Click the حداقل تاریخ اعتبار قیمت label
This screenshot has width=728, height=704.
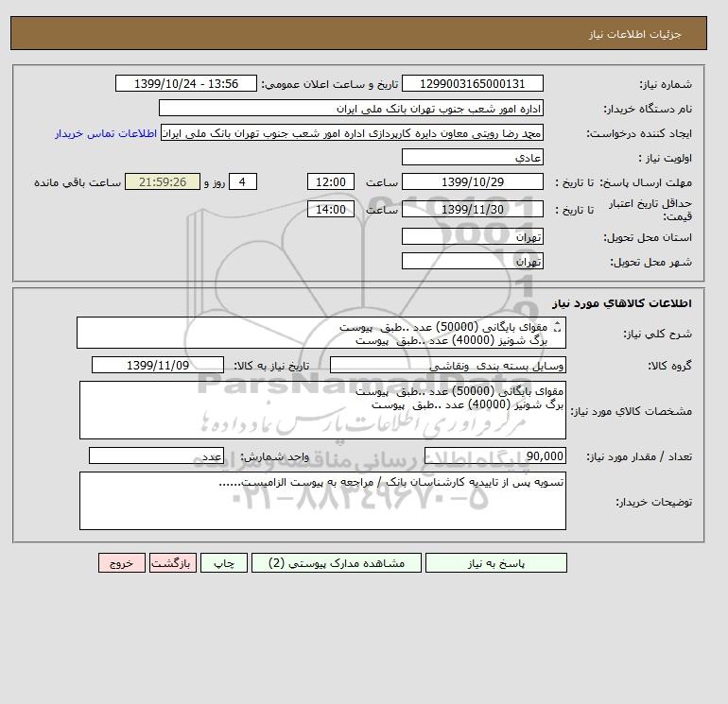[650, 210]
